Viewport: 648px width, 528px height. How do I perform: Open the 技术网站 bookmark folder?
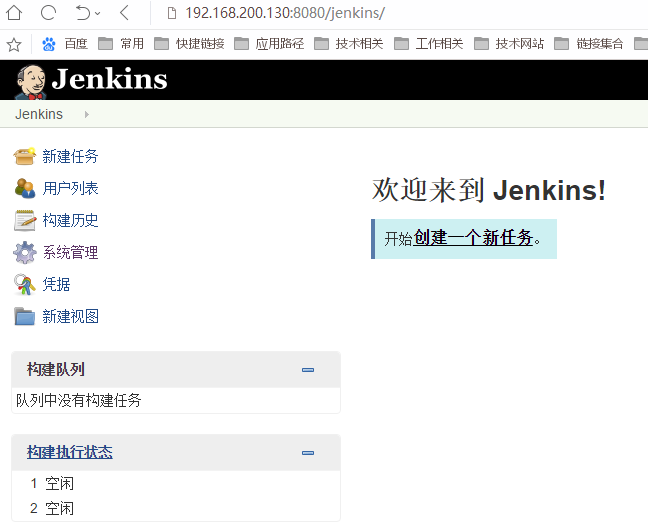[509, 43]
